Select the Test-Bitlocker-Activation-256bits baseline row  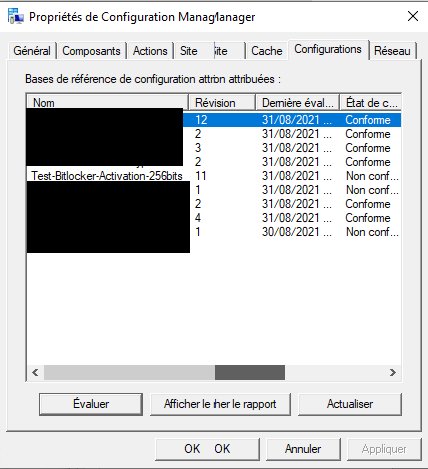point(214,176)
